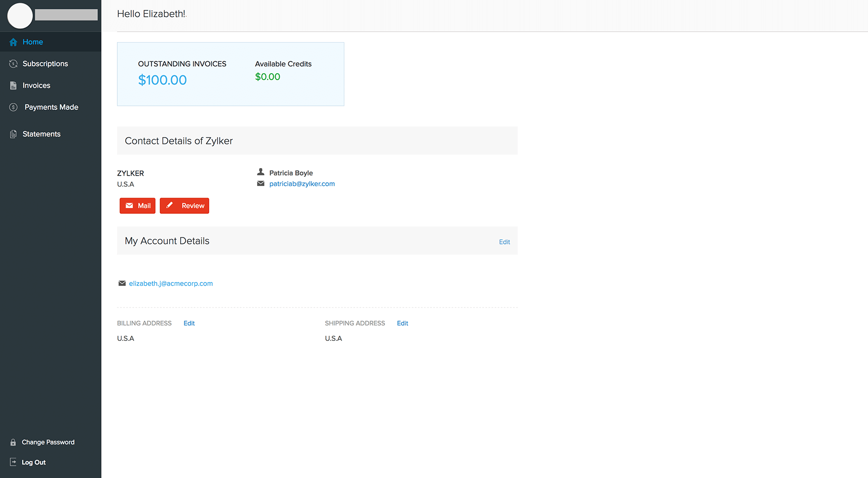Select the Log Out text option
Screen dimensions: 868x478
34,462
